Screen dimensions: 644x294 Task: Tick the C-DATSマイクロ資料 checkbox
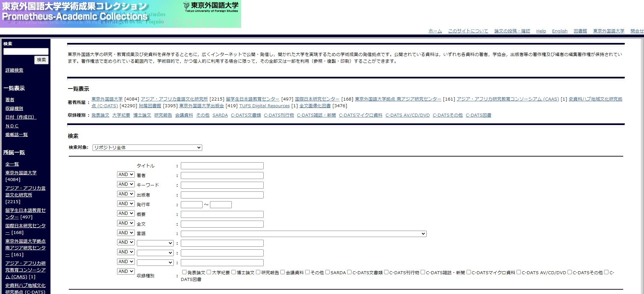tap(469, 272)
